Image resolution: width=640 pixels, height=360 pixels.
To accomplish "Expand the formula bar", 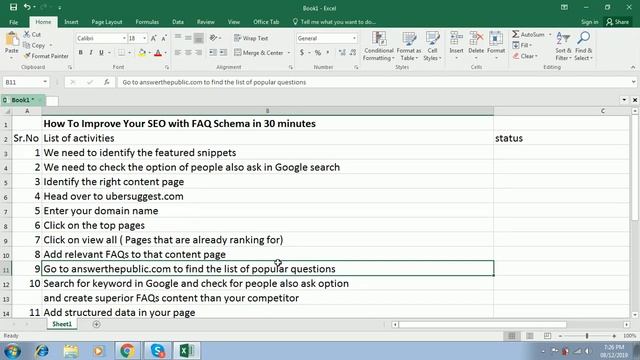I will coord(633,82).
